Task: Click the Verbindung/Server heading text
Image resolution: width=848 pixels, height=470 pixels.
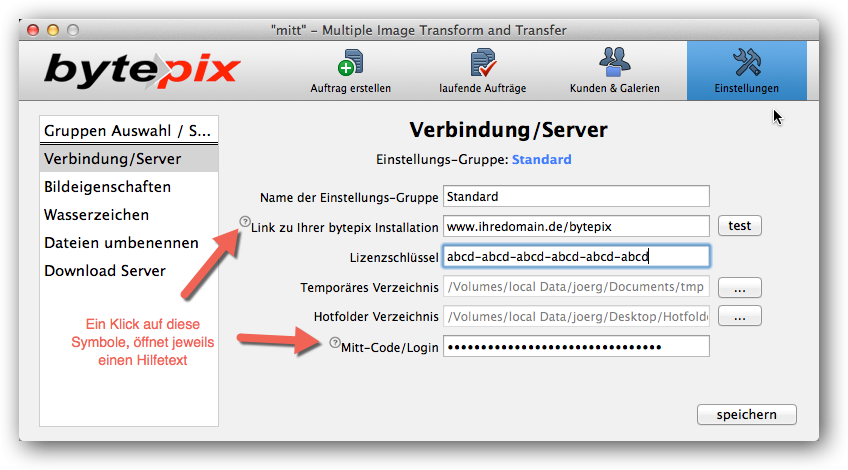Action: click(x=508, y=130)
